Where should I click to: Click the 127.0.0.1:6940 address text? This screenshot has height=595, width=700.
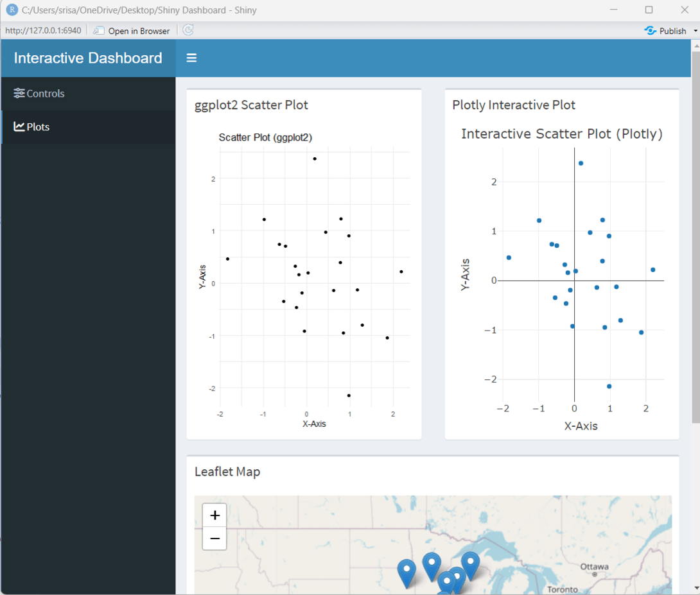43,31
